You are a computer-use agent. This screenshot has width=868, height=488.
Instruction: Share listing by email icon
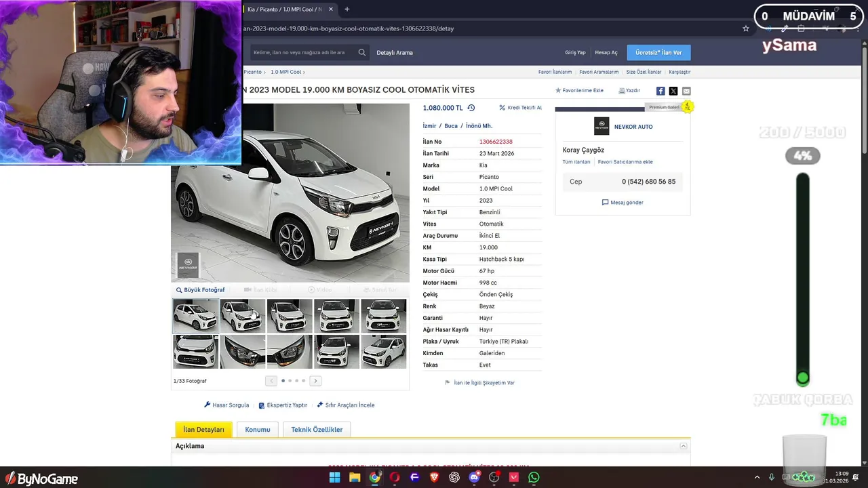coord(686,91)
